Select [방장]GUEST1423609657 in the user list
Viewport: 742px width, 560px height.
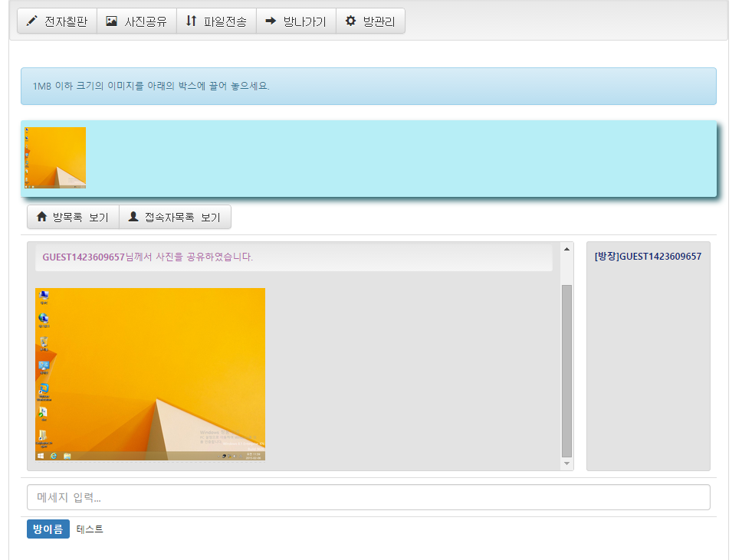pyautogui.click(x=648, y=257)
